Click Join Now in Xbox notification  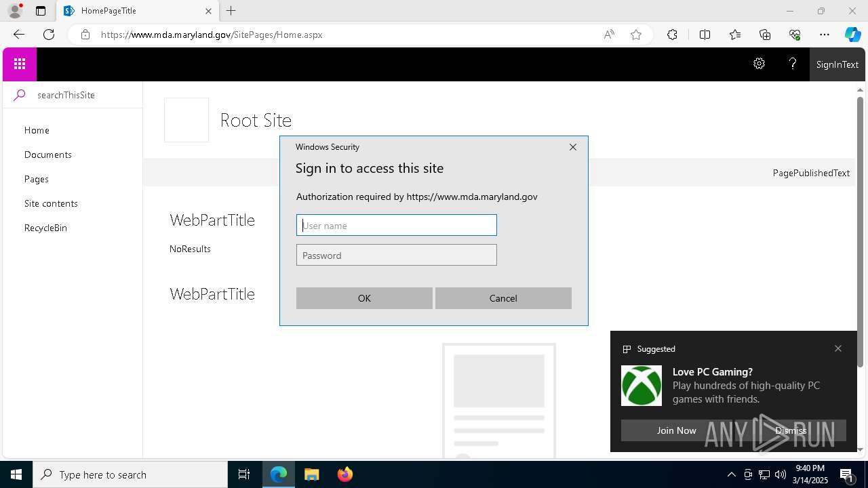[x=676, y=430]
